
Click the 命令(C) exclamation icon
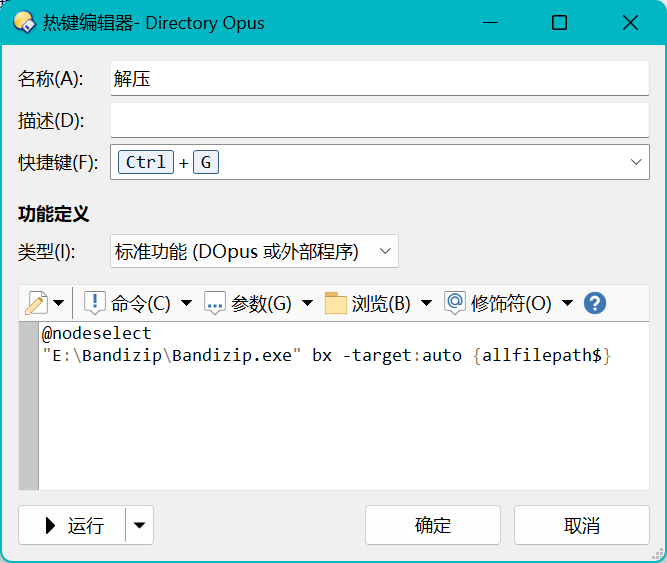point(94,303)
